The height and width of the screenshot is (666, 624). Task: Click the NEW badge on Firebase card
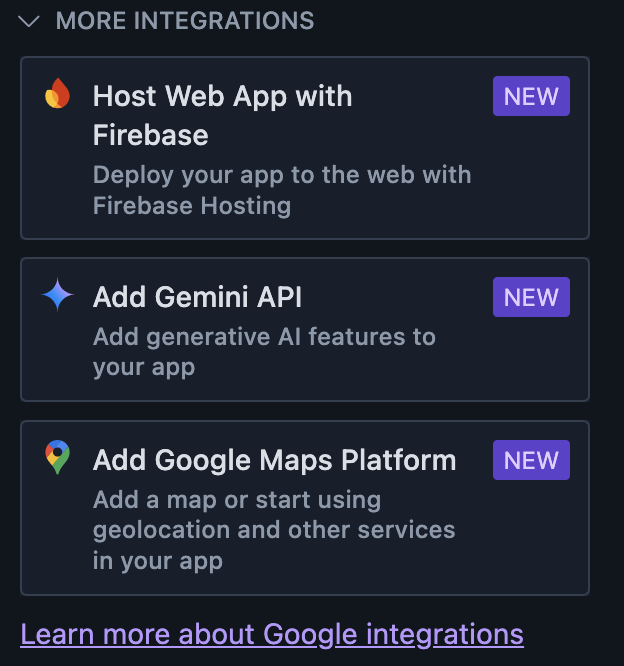pos(531,97)
